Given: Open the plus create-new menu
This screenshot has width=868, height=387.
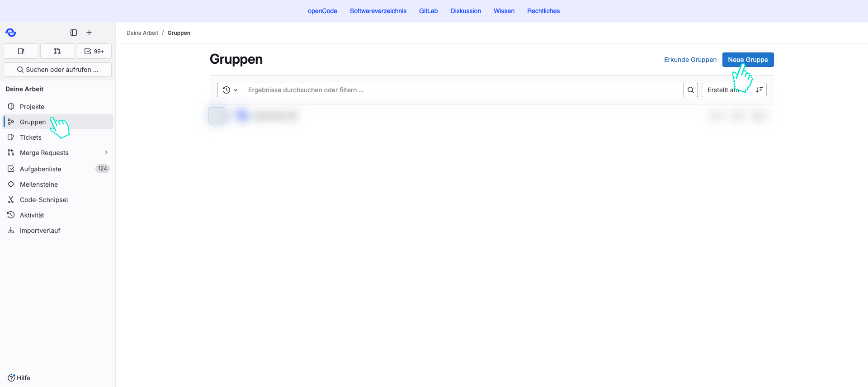Looking at the screenshot, I should 89,33.
